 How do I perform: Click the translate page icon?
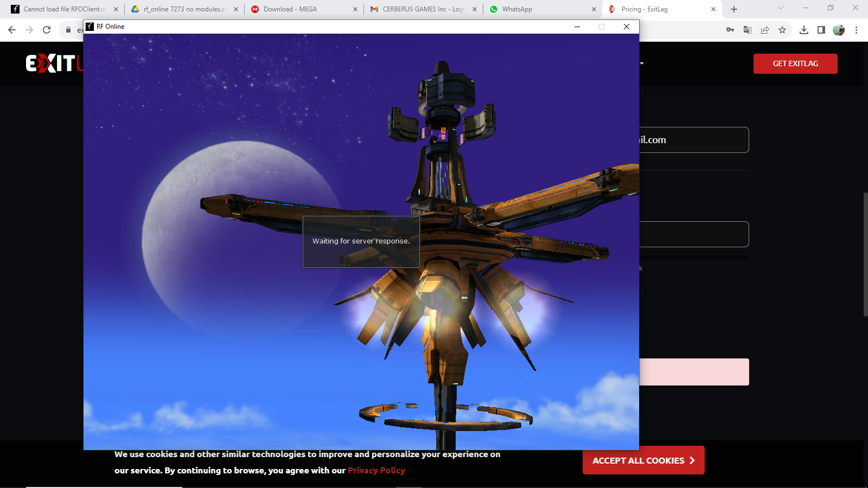click(748, 30)
